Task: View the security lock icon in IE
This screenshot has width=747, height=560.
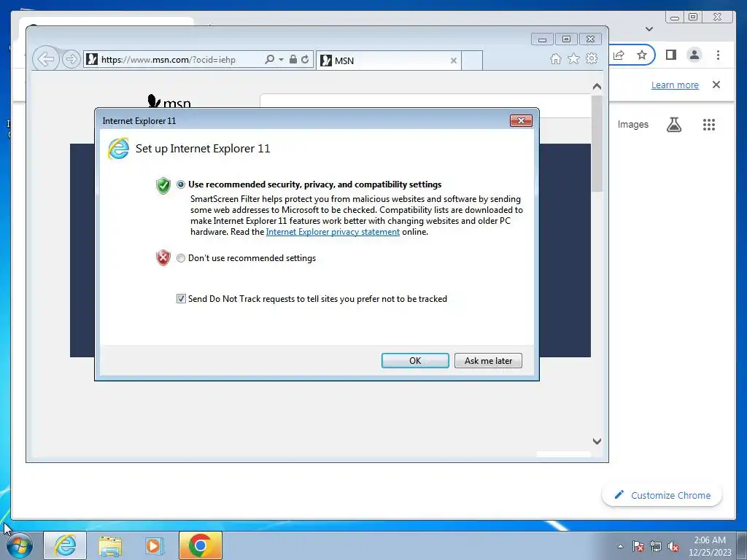Action: coord(293,60)
